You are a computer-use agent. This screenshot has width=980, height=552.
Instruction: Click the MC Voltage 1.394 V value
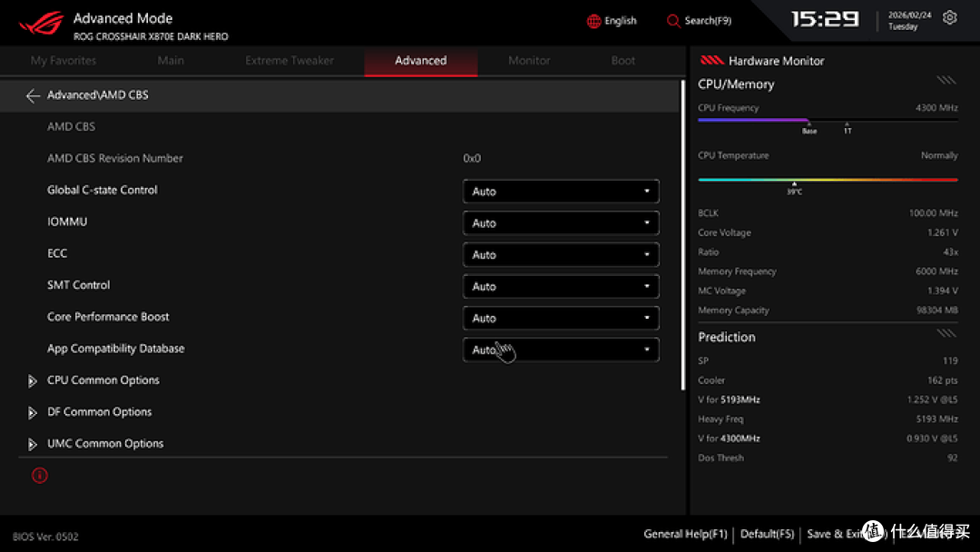pos(943,291)
